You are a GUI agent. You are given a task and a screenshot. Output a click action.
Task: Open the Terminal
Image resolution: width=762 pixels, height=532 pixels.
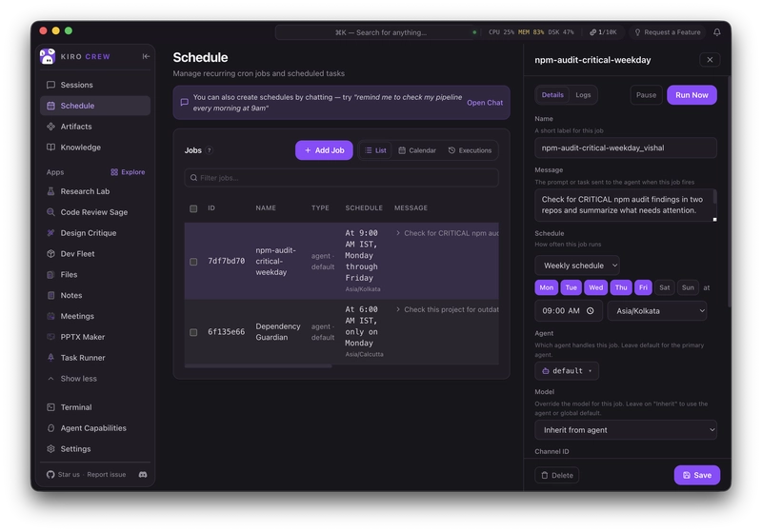click(95, 407)
